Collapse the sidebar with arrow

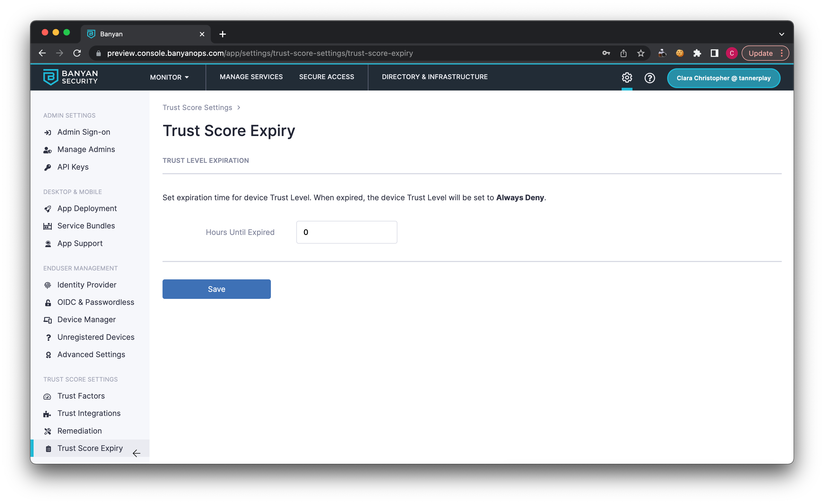click(137, 453)
